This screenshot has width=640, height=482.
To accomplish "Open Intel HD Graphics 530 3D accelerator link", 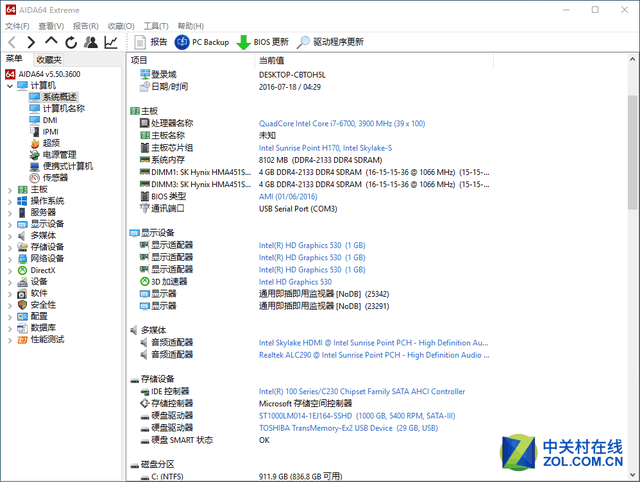I will [295, 282].
